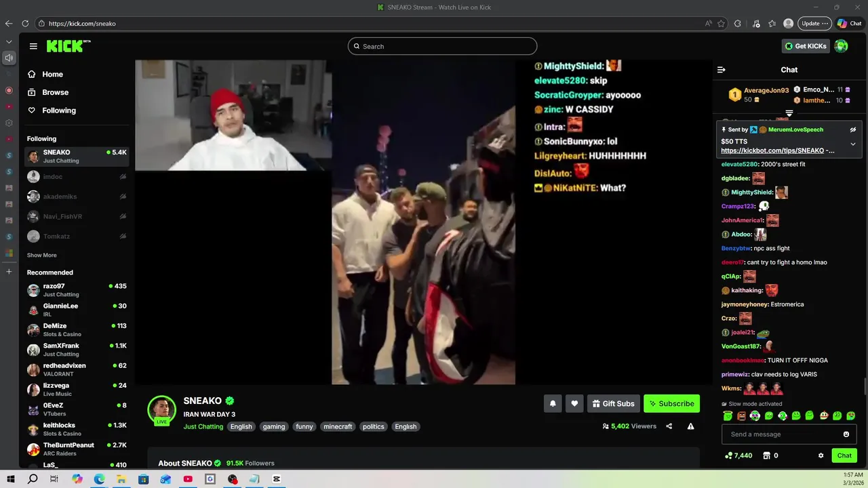The width and height of the screenshot is (868, 488).
Task: Open recommended channel lizzvega
Action: click(x=77, y=390)
